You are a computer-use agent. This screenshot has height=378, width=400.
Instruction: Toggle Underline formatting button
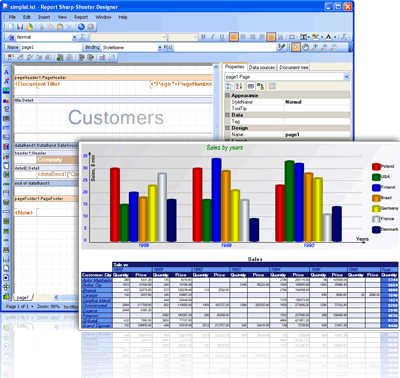pyautogui.click(x=222, y=37)
